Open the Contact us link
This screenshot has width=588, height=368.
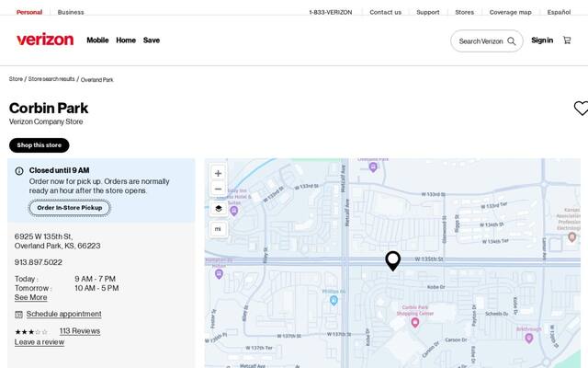point(386,12)
